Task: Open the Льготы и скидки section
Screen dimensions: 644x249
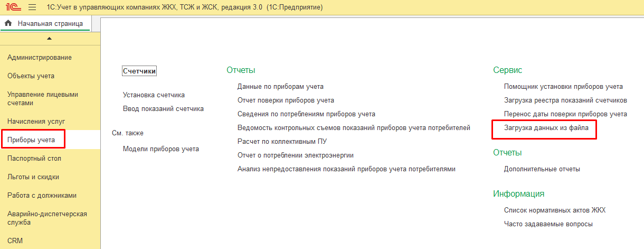Action: point(33,177)
